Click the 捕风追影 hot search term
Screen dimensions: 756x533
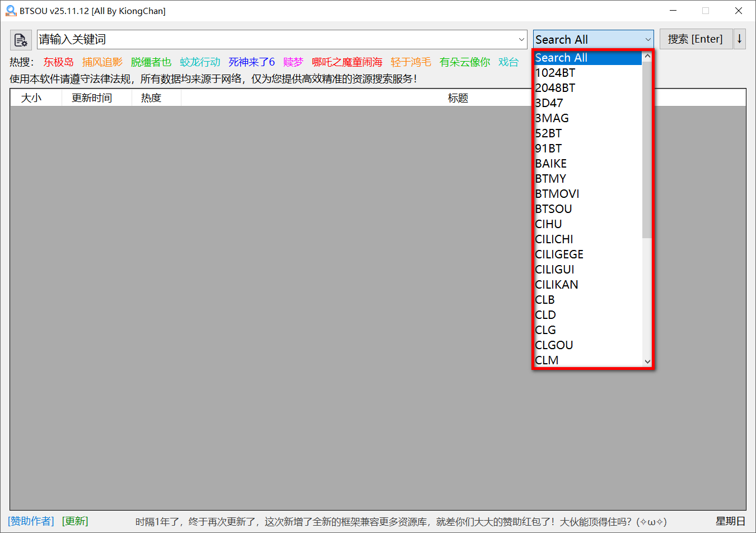pyautogui.click(x=102, y=62)
